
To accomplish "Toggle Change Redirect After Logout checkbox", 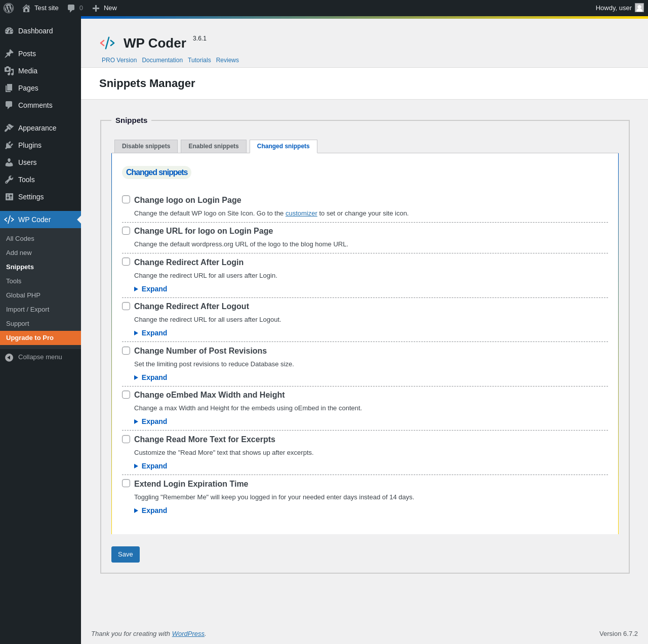I will [x=126, y=306].
